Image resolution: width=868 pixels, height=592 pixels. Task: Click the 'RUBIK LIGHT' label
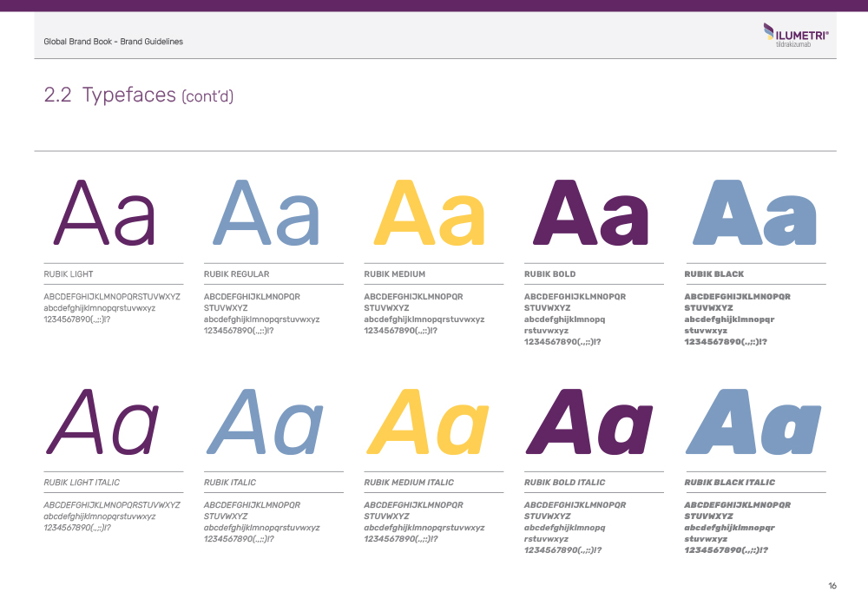pyautogui.click(x=69, y=274)
